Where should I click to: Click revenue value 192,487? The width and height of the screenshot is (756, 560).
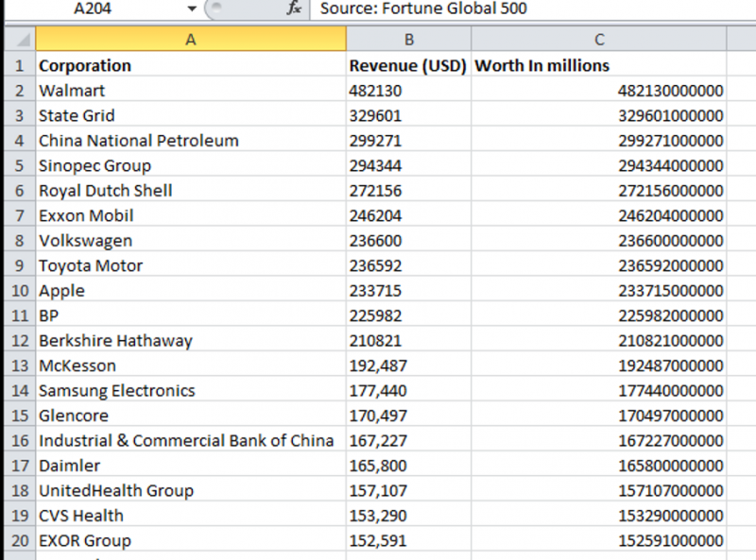409,365
